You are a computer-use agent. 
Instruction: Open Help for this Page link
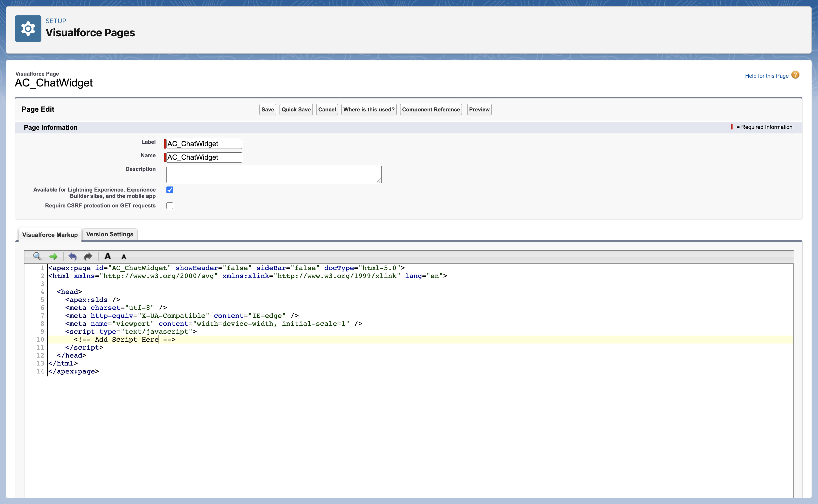pos(767,76)
